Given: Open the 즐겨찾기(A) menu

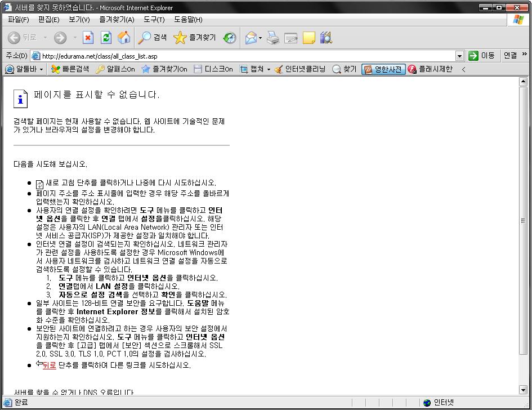Looking at the screenshot, I should [117, 20].
